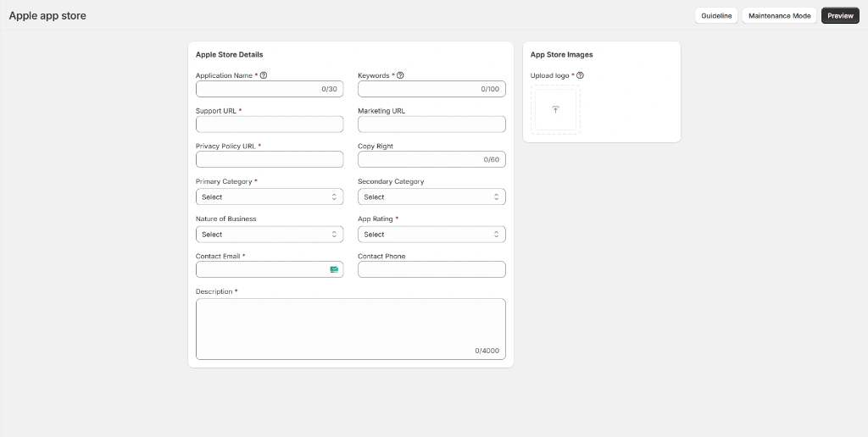Open the App Rating dropdown
Screen dimensions: 868x437
click(x=431, y=235)
